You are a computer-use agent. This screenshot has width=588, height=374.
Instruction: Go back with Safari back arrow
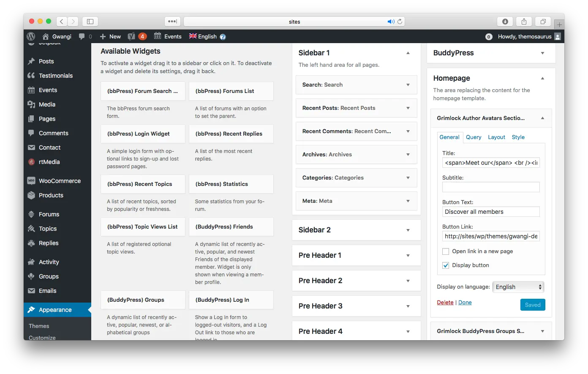[x=62, y=22]
